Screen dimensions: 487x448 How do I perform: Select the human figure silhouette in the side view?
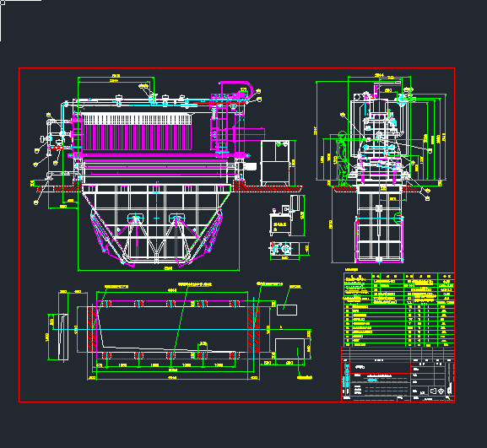[x=343, y=159]
